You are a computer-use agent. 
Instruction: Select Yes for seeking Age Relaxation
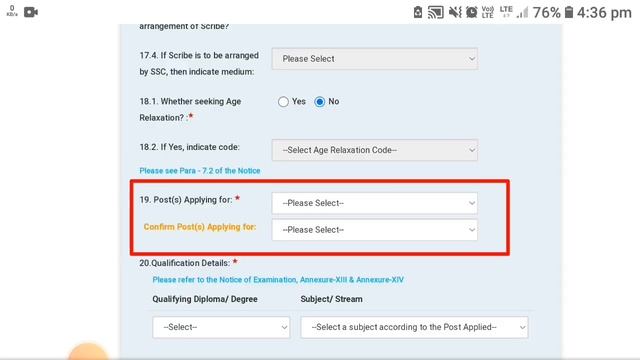(x=283, y=102)
